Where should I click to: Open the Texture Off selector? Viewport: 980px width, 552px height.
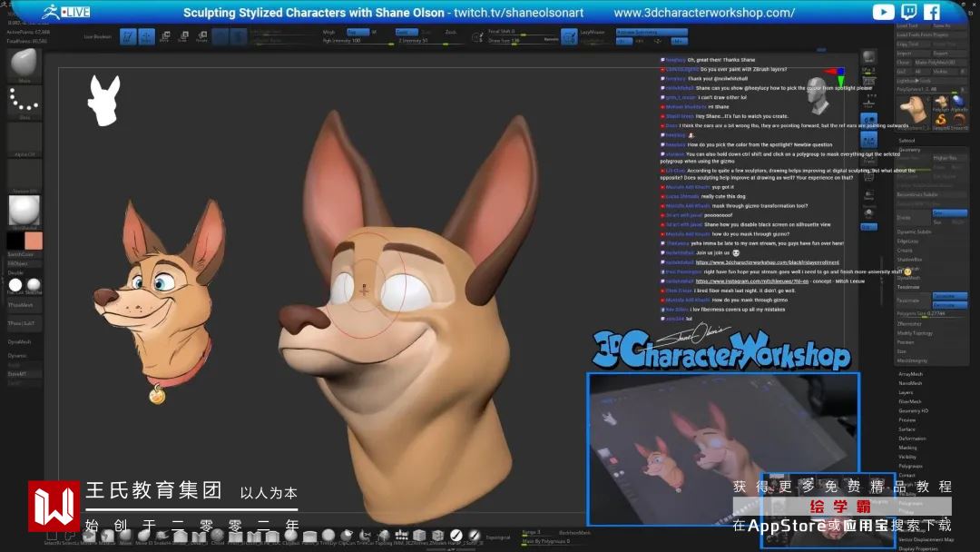[x=24, y=176]
